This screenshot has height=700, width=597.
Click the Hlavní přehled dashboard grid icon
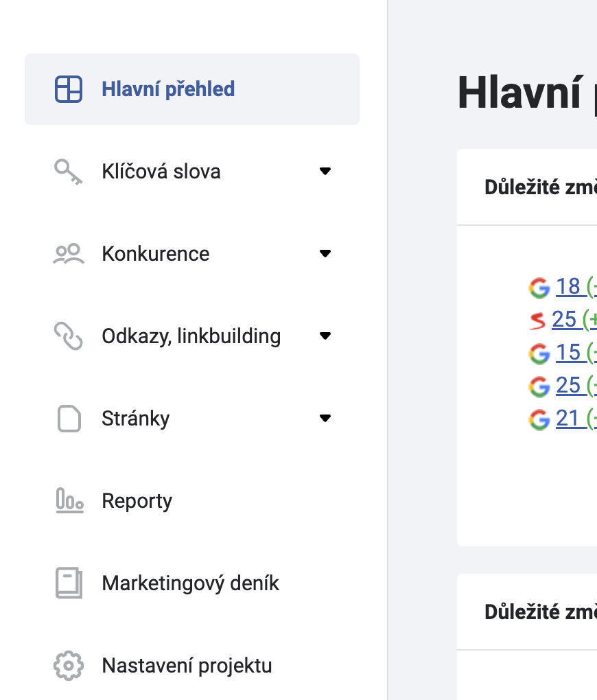(69, 89)
